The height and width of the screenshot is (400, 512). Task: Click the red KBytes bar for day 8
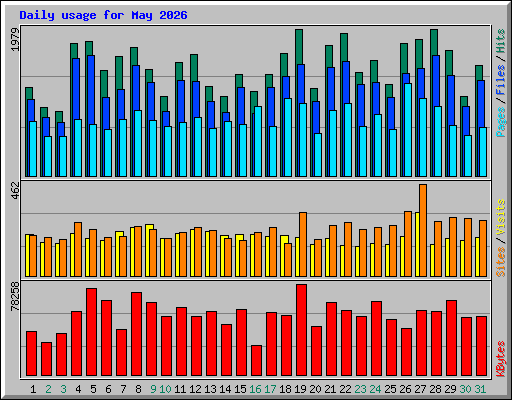tap(136, 334)
